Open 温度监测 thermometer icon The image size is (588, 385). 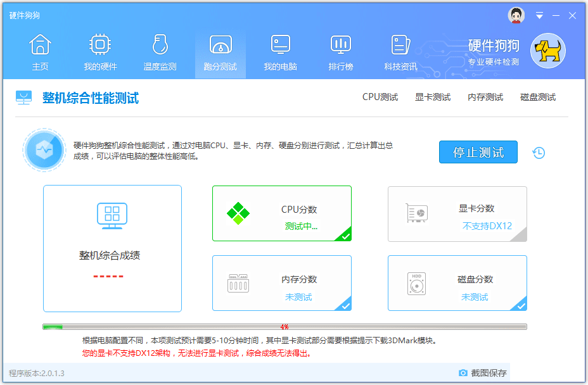pyautogui.click(x=160, y=44)
